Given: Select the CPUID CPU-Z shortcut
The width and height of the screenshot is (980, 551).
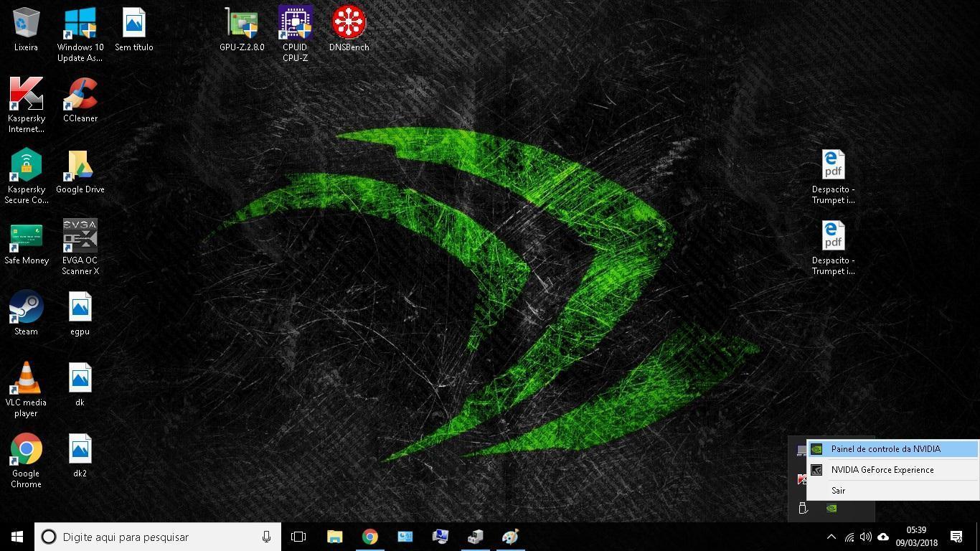Looking at the screenshot, I should coord(295,35).
